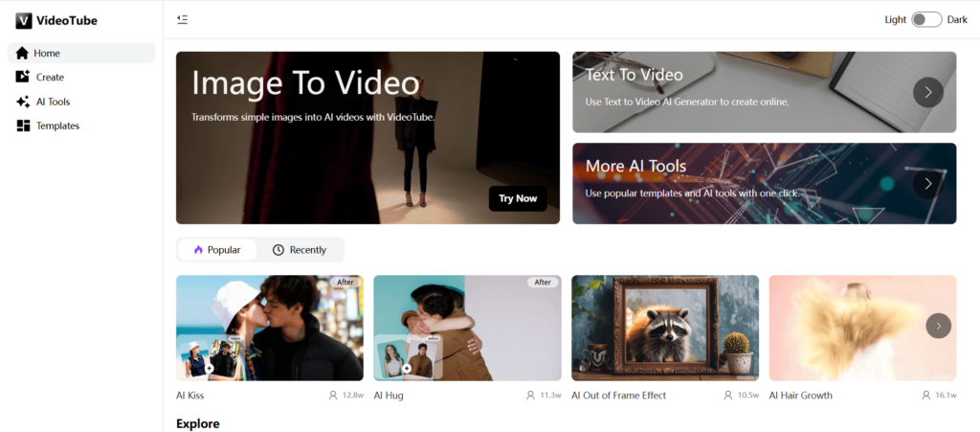
Task: Toggle the Light/Dark theme switch
Action: click(x=926, y=19)
